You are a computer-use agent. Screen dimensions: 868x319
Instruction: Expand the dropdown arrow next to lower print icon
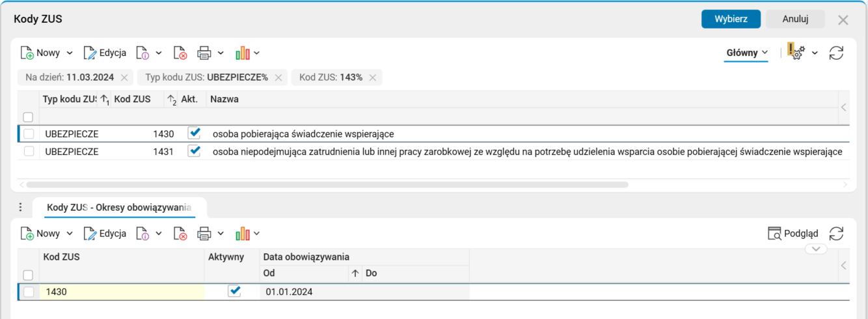221,234
